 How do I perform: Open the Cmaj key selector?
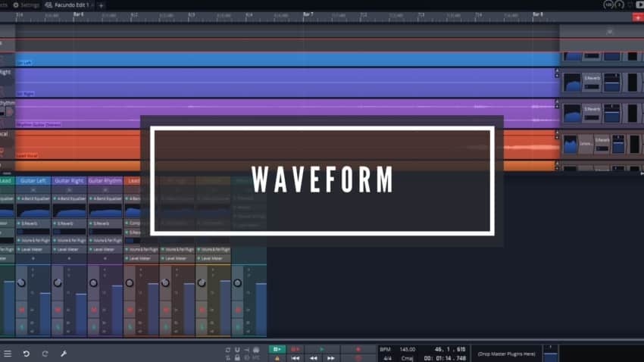pos(408,357)
